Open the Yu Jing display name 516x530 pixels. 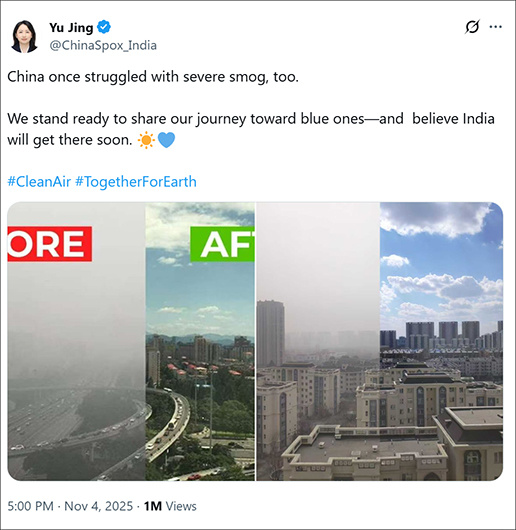[x=71, y=27]
